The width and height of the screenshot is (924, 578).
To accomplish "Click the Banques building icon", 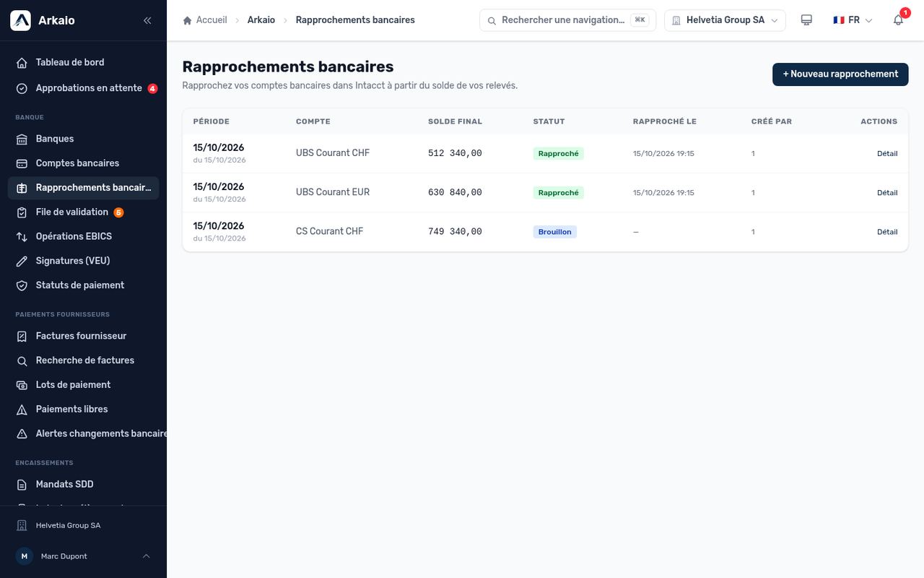I will point(22,139).
